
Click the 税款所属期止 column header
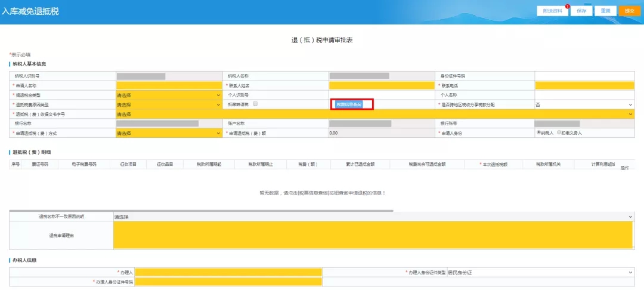[261, 164]
